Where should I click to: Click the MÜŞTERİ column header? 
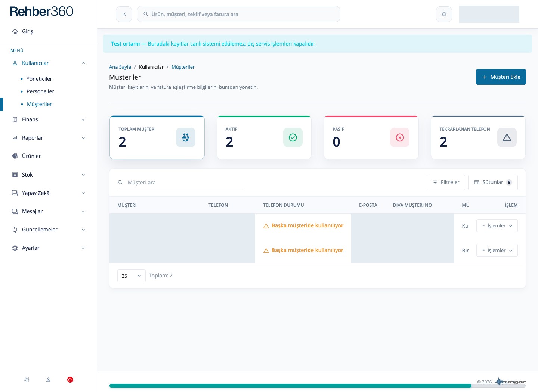tap(127, 205)
